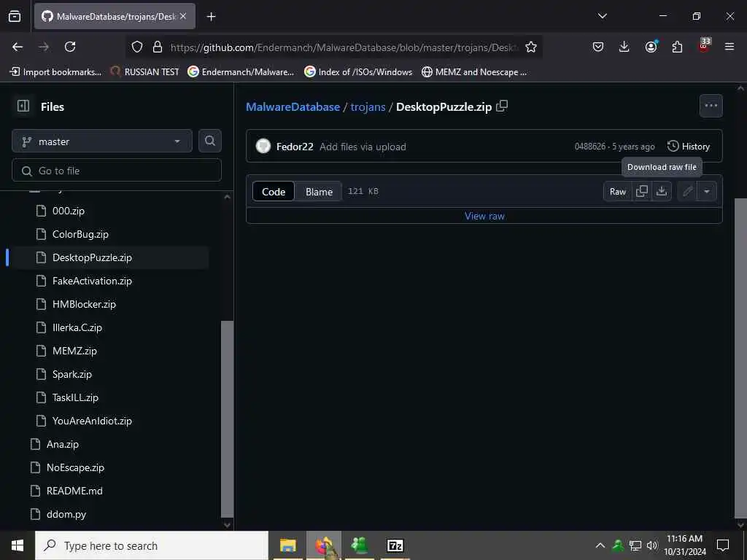Focus the Go to file field
Image resolution: width=747 pixels, height=560 pixels.
coord(117,171)
